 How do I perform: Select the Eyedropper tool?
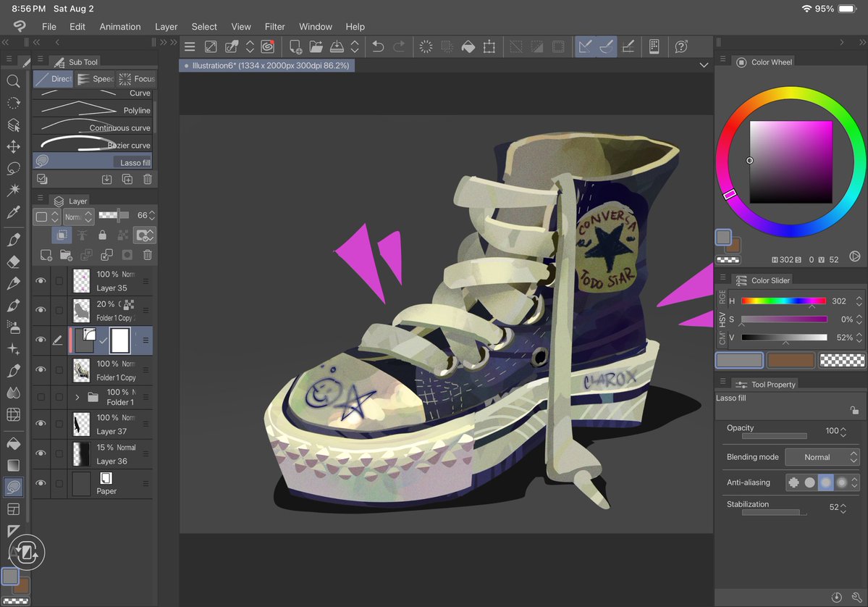point(13,212)
